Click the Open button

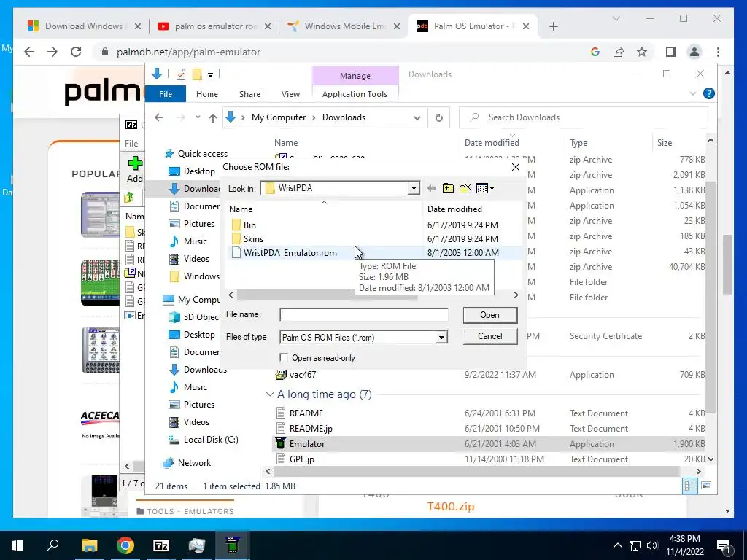(x=489, y=315)
